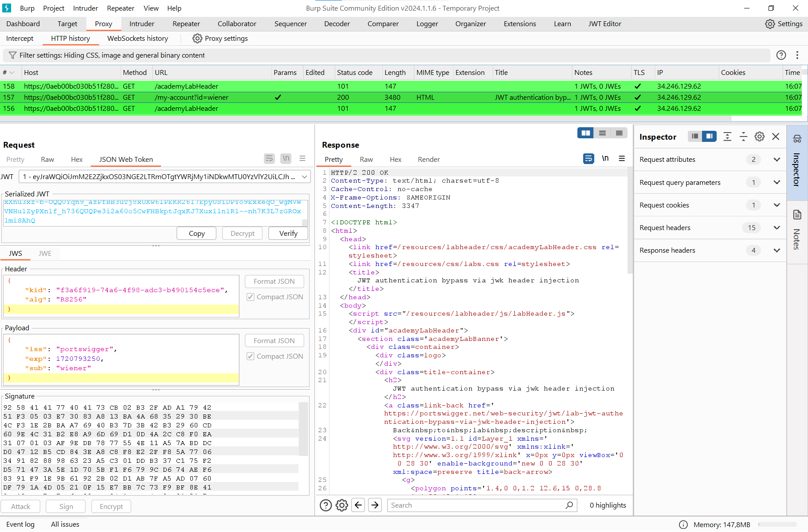
Task: Open the Intruder menu in menu bar
Action: point(86,8)
